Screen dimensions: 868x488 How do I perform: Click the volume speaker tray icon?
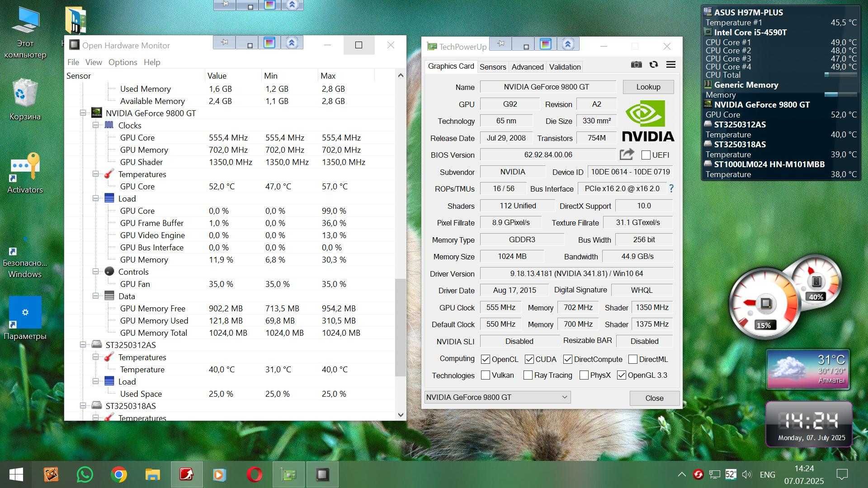click(746, 474)
